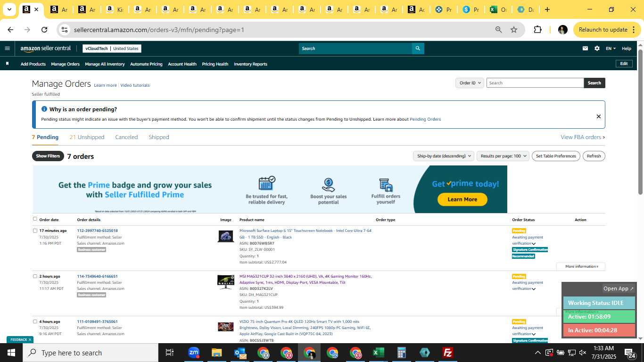Open the mail messages icon
Viewport: 644px width, 362px height.
(585, 48)
